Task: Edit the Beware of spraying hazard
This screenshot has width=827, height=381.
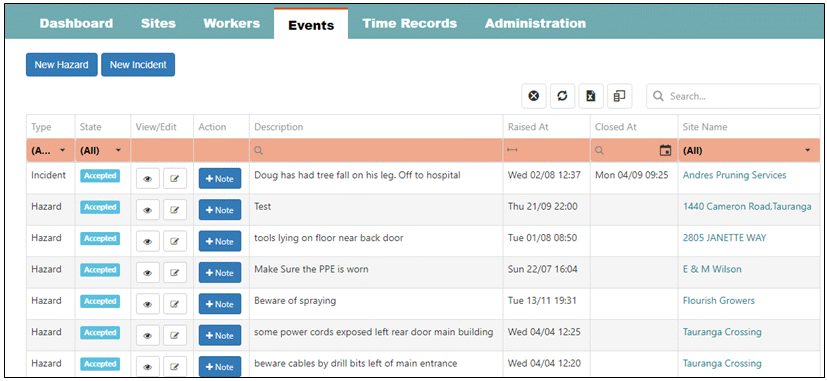Action: click(175, 304)
